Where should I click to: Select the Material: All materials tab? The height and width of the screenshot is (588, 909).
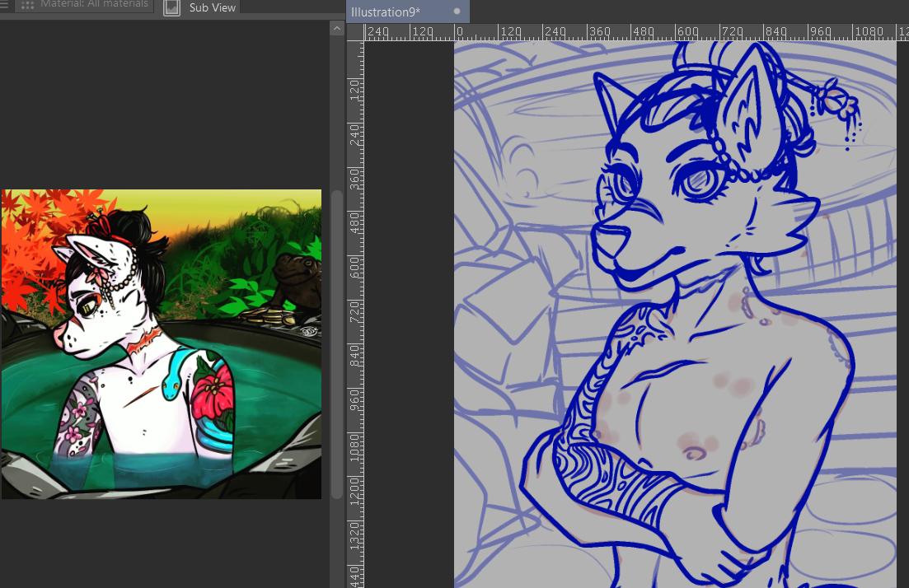point(93,4)
